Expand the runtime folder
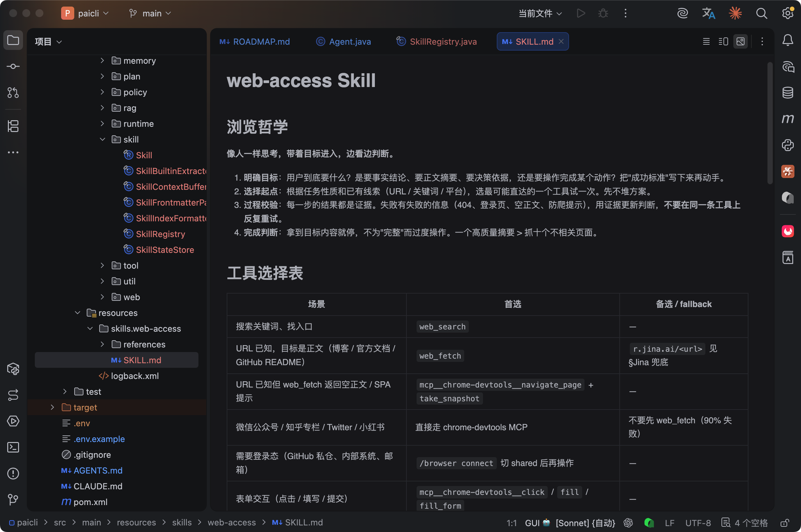Image resolution: width=801 pixels, height=532 pixels. [x=102, y=124]
